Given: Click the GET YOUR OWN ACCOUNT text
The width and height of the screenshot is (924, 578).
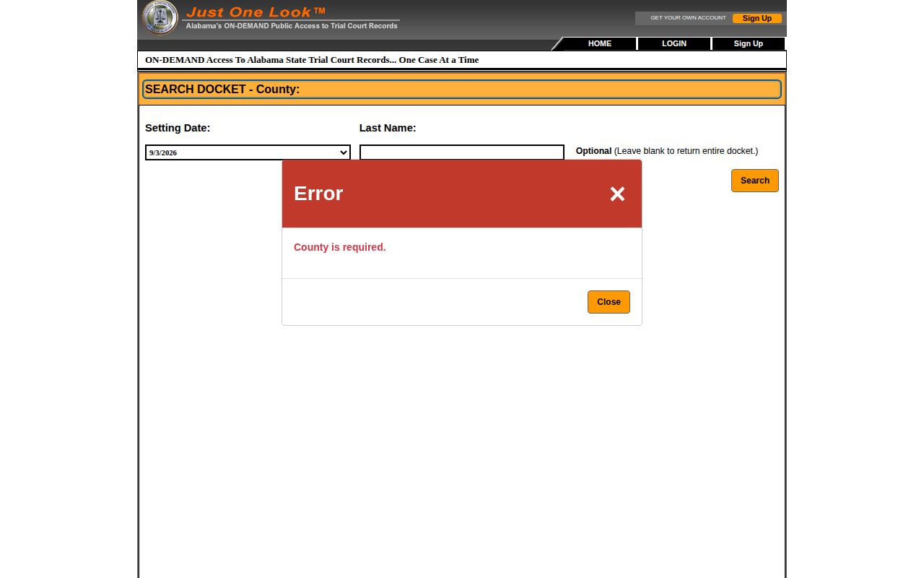Looking at the screenshot, I should (688, 18).
